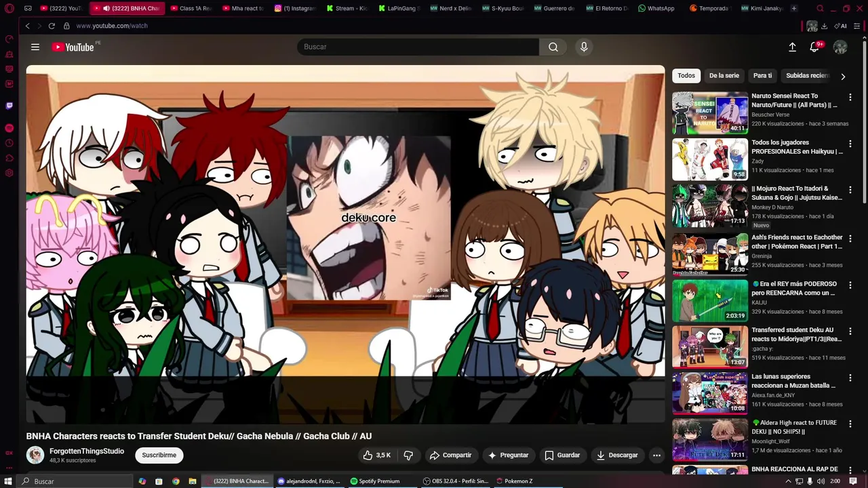Screen dimensions: 868x488
Task: Click the Buscar search input field
Action: 418,47
